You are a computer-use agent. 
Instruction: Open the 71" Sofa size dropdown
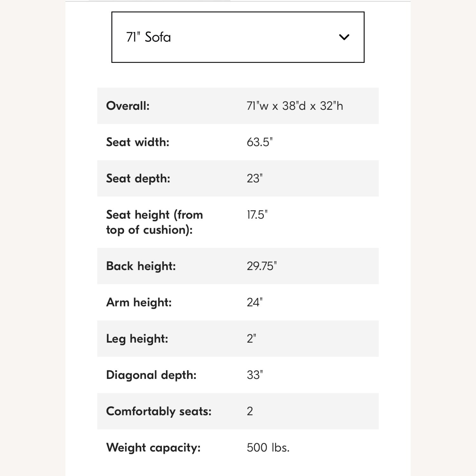[237, 37]
